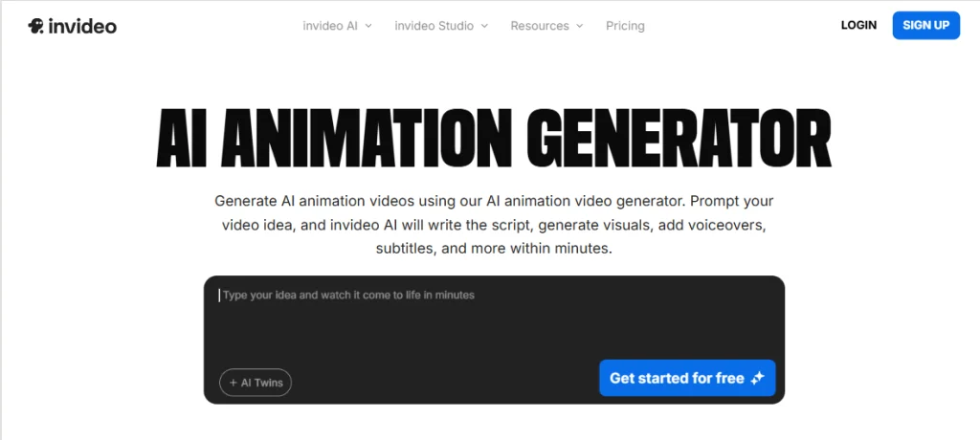Viewport: 980px width, 440px height.
Task: Click the plus icon in AI Twins
Action: [x=233, y=383]
